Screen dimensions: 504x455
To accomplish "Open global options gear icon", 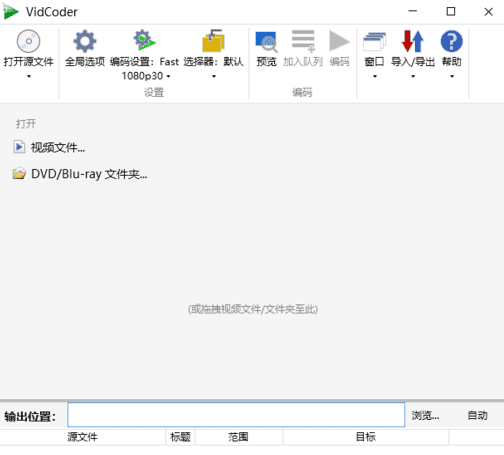I will click(85, 41).
